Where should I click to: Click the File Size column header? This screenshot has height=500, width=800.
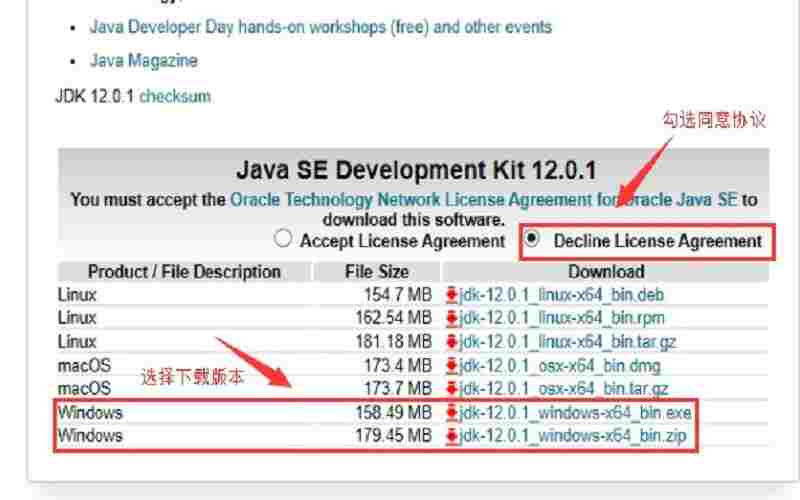377,272
